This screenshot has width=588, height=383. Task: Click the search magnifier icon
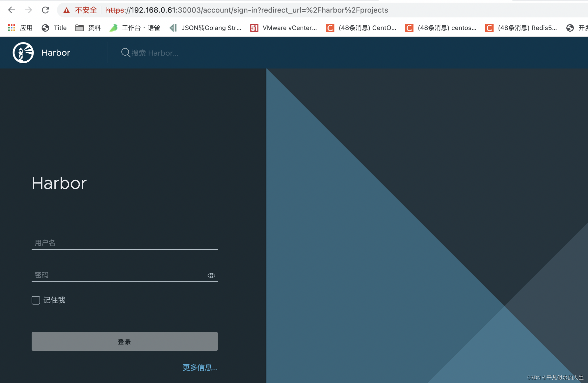pyautogui.click(x=125, y=53)
